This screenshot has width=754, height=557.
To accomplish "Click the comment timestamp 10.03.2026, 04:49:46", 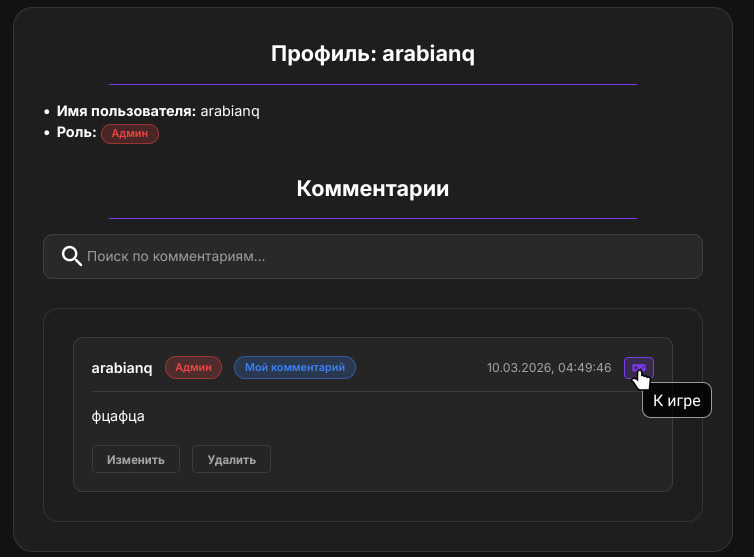I will pos(549,368).
